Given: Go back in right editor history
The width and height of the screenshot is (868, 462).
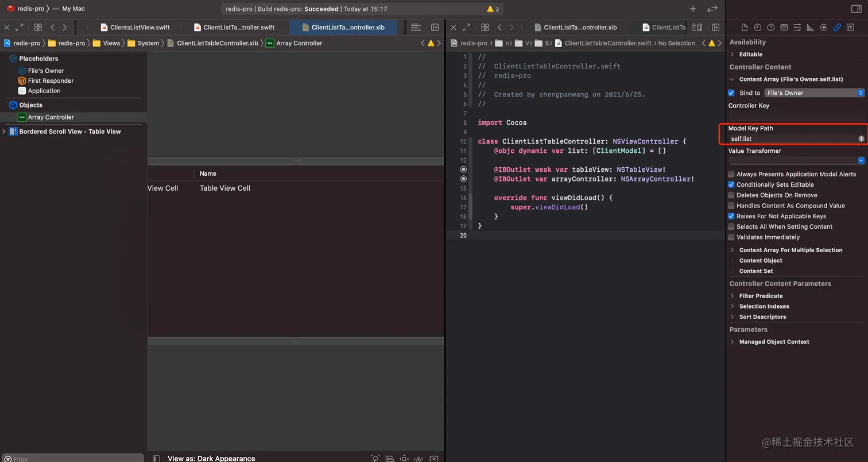Looking at the screenshot, I should click(499, 27).
